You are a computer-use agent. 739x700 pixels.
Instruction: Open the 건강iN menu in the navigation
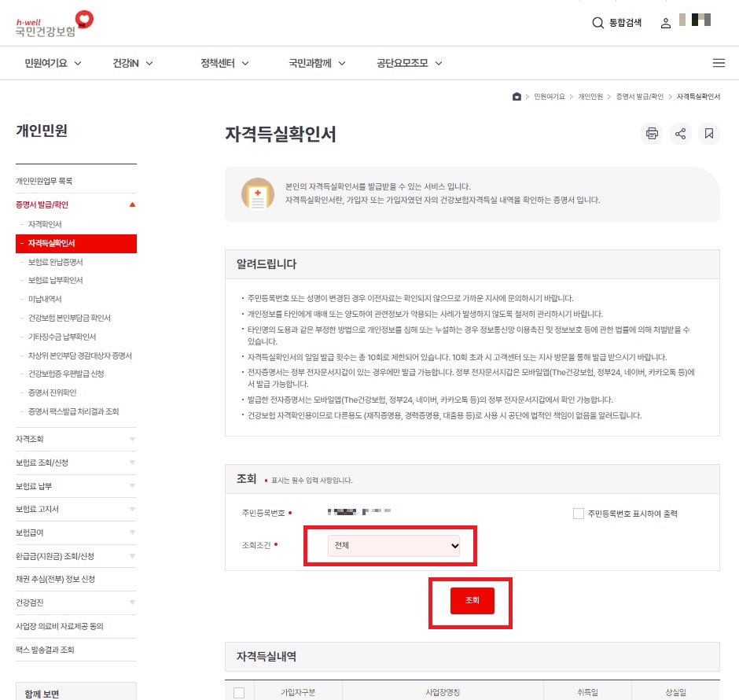(126, 63)
